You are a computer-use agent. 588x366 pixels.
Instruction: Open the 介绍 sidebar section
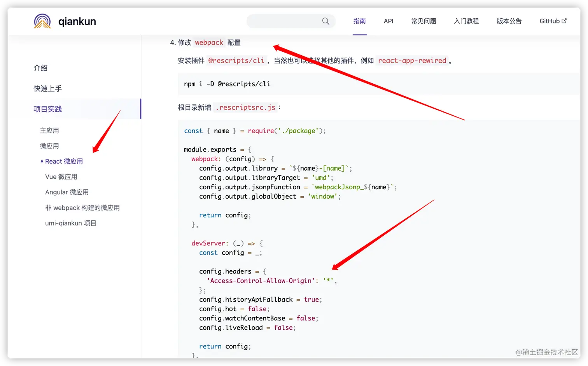(x=40, y=68)
